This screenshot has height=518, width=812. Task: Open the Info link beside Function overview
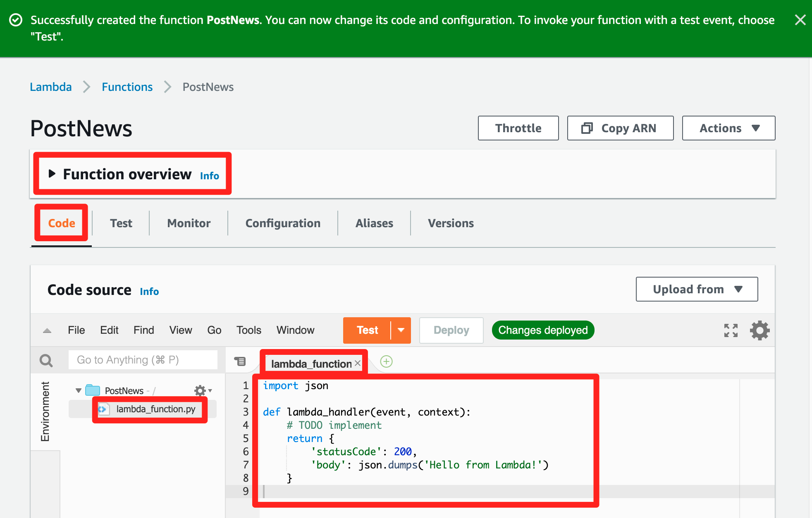[x=210, y=176]
